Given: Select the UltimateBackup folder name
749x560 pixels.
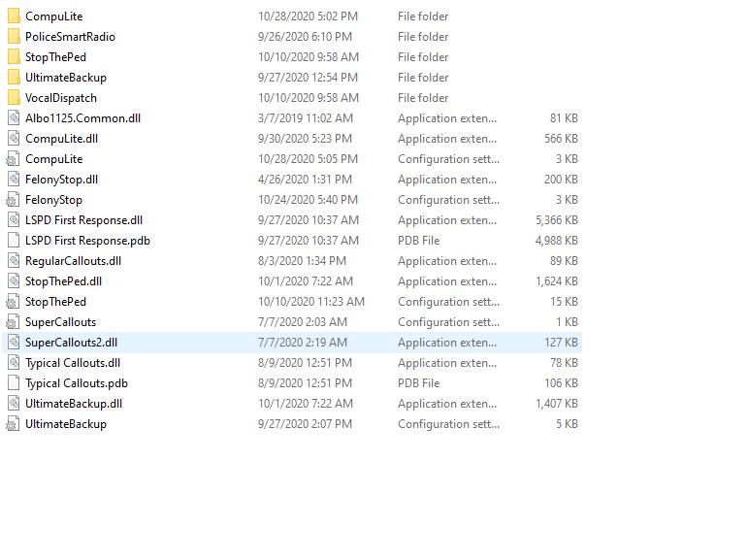Looking at the screenshot, I should [x=66, y=78].
